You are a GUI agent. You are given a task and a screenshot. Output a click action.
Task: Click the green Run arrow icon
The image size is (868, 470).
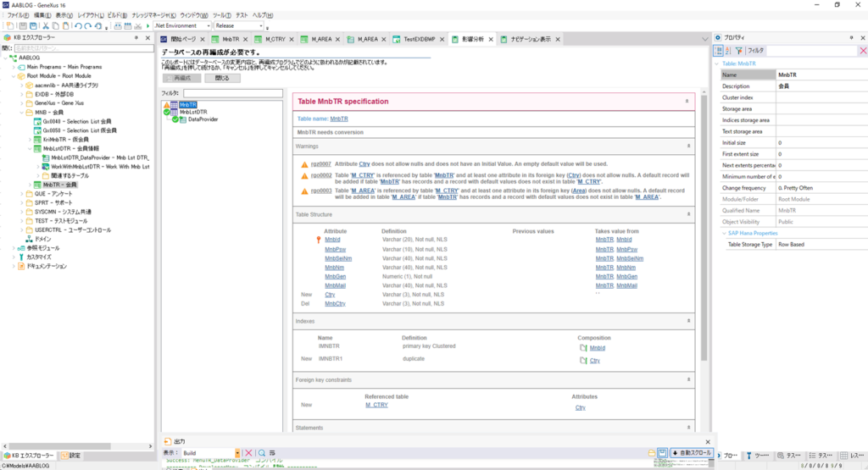(x=147, y=26)
